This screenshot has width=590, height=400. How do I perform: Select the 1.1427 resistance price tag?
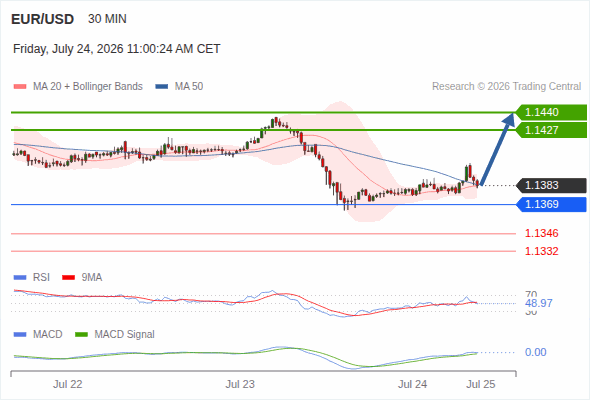pyautogui.click(x=551, y=130)
